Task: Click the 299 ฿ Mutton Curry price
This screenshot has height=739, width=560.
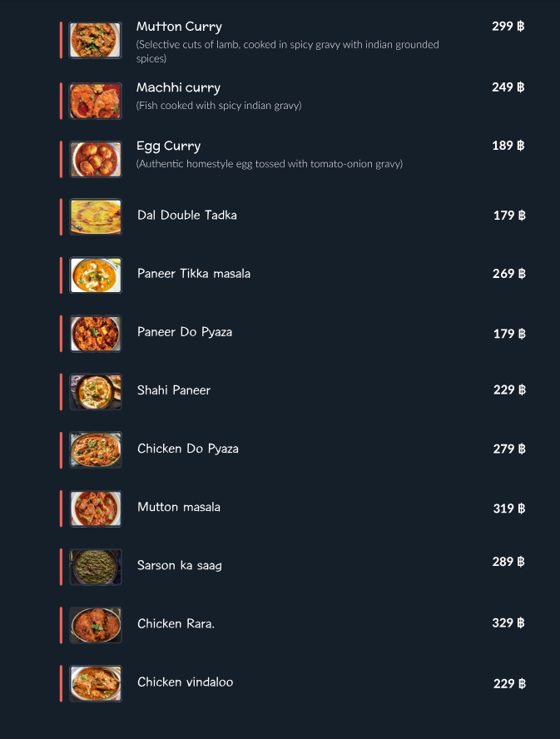Action: pos(508,26)
